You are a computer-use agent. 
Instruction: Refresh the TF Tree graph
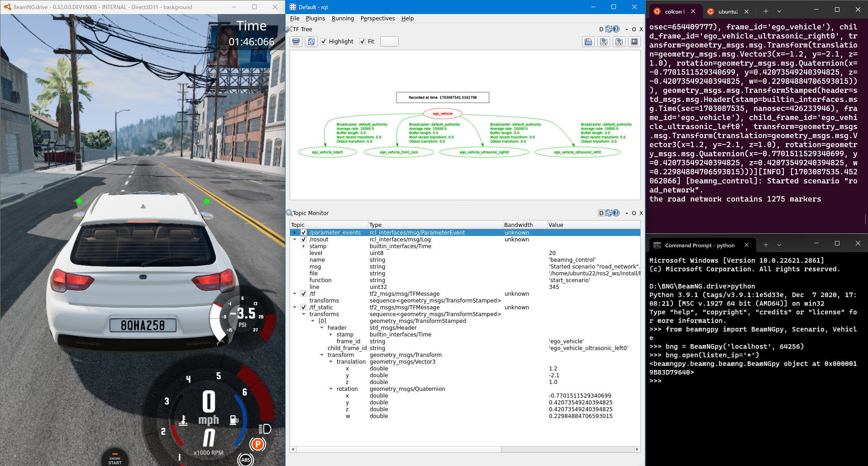point(311,42)
